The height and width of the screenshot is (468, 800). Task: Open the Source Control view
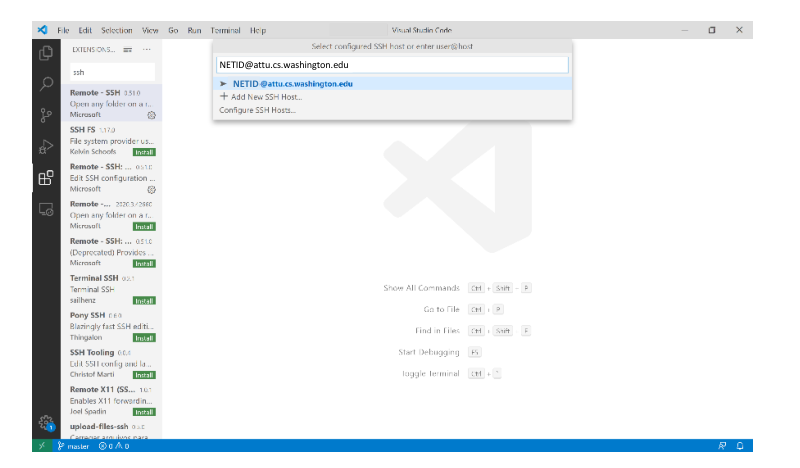46,115
